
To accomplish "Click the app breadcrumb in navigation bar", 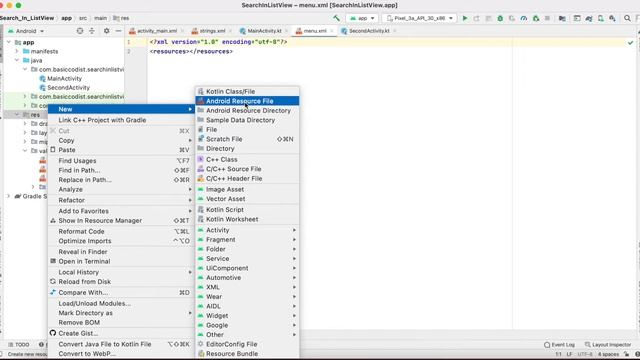I will 66,18.
